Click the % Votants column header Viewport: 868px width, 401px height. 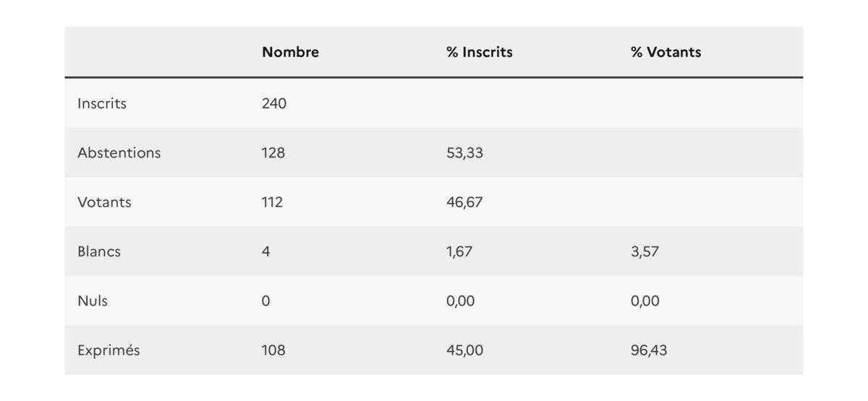tap(665, 52)
